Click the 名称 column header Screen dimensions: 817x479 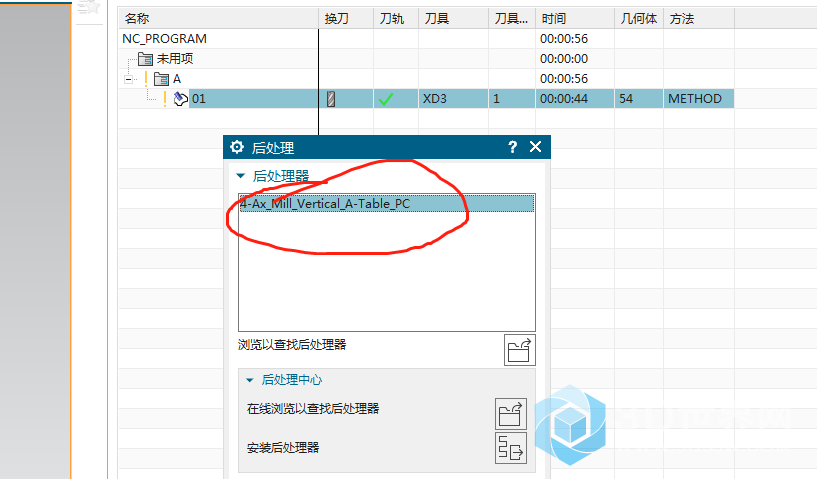[x=218, y=19]
